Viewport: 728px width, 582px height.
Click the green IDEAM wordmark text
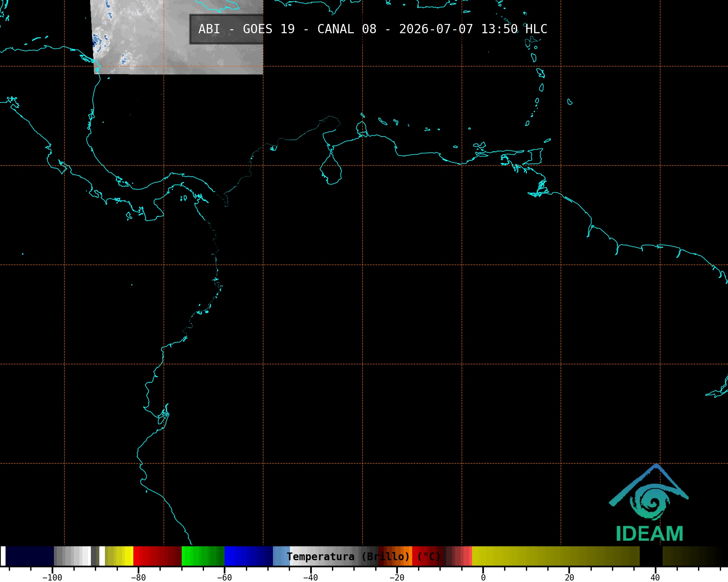[x=649, y=534]
